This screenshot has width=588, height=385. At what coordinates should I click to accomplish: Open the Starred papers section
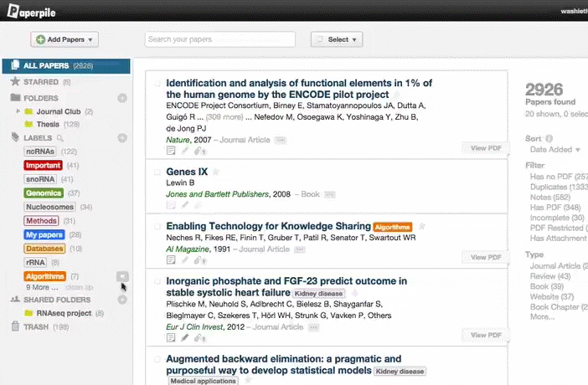[x=40, y=82]
